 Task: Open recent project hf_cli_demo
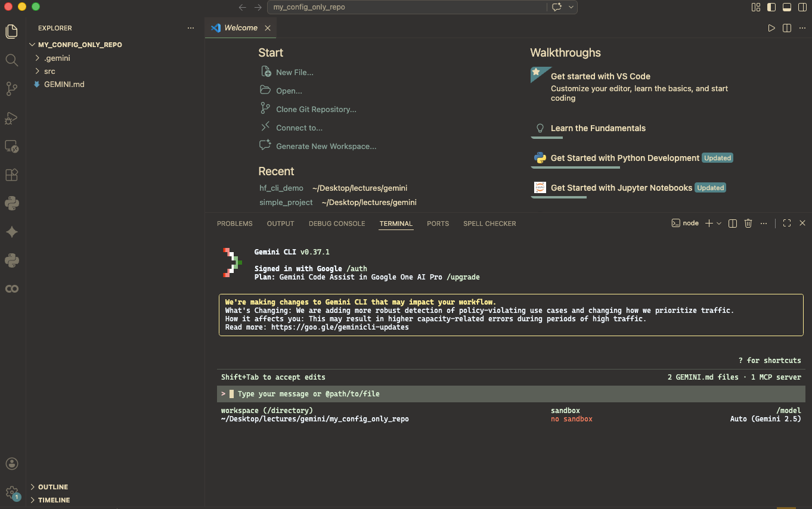click(281, 188)
